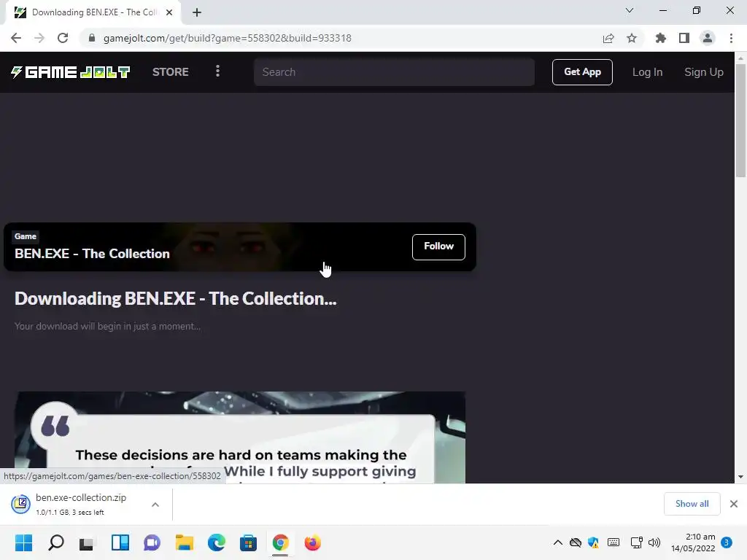Open Windows taskbar search
The width and height of the screenshot is (747, 560).
click(x=55, y=542)
